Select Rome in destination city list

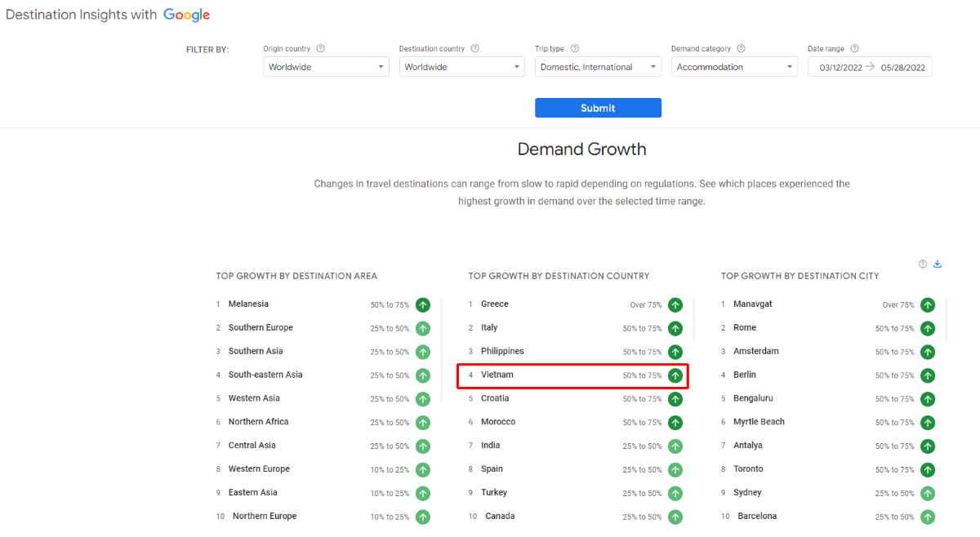click(745, 328)
